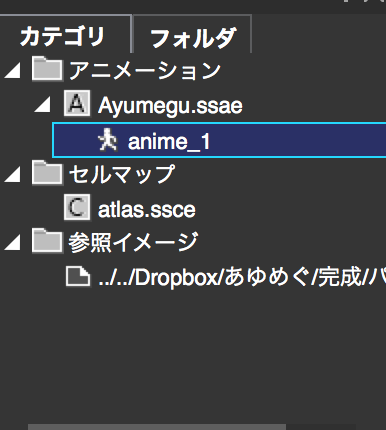
Task: Click the folder icon of アニメーション
Action: coord(47,69)
